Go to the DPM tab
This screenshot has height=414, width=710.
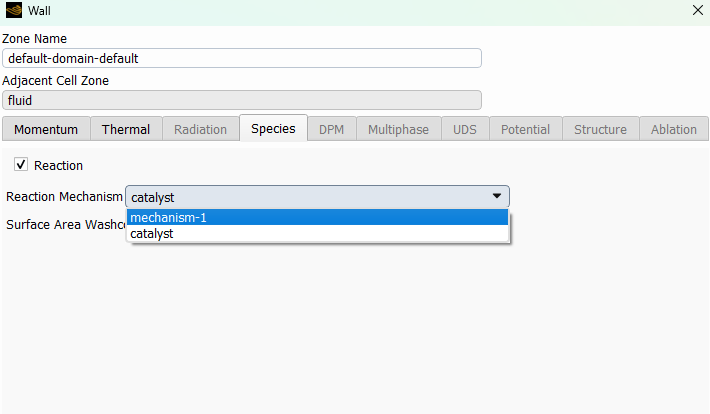[x=332, y=129]
